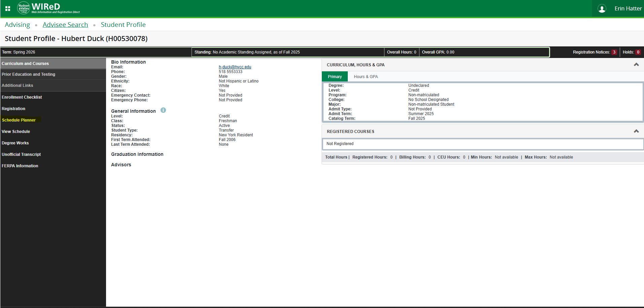
Task: Collapse the Registered Courses panel
Action: (x=636, y=131)
